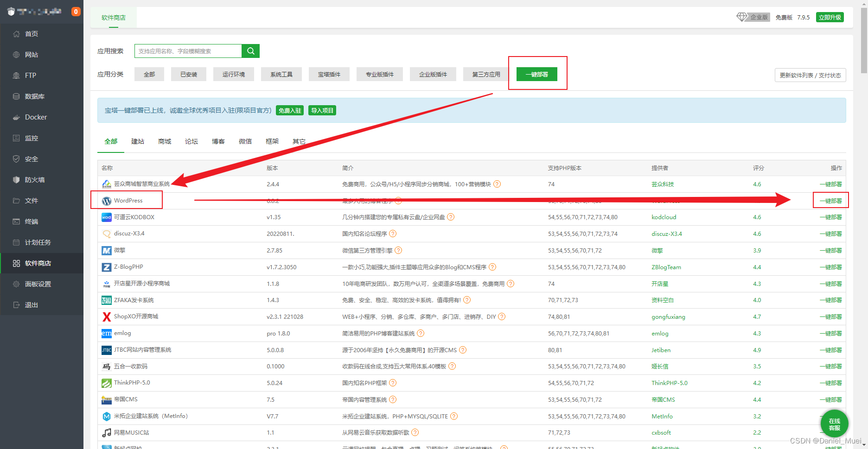The image size is (868, 449).
Task: Click help icon beside discuz description
Action: 393,234
